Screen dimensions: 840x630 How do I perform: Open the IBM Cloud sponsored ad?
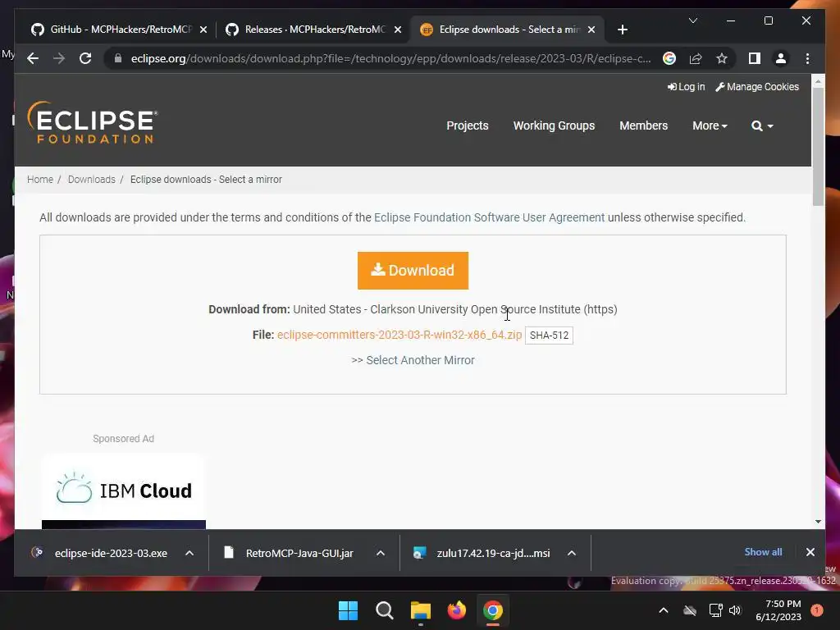click(124, 491)
